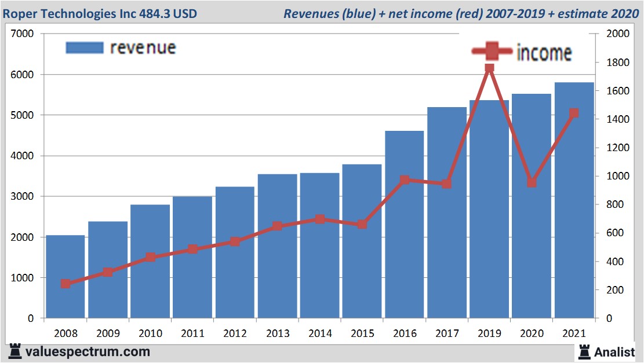The width and height of the screenshot is (644, 363).
Task: Click the rook icon beside Analist
Action: 584,351
